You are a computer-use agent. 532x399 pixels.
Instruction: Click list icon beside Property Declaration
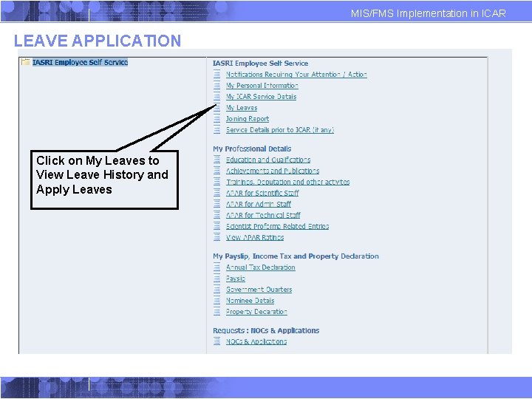coord(216,312)
